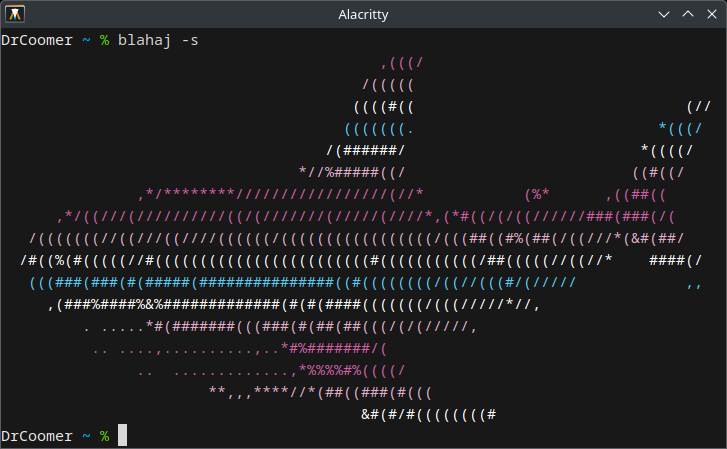Click the 'DrCoomer' hostname in the first prompt

(37, 40)
